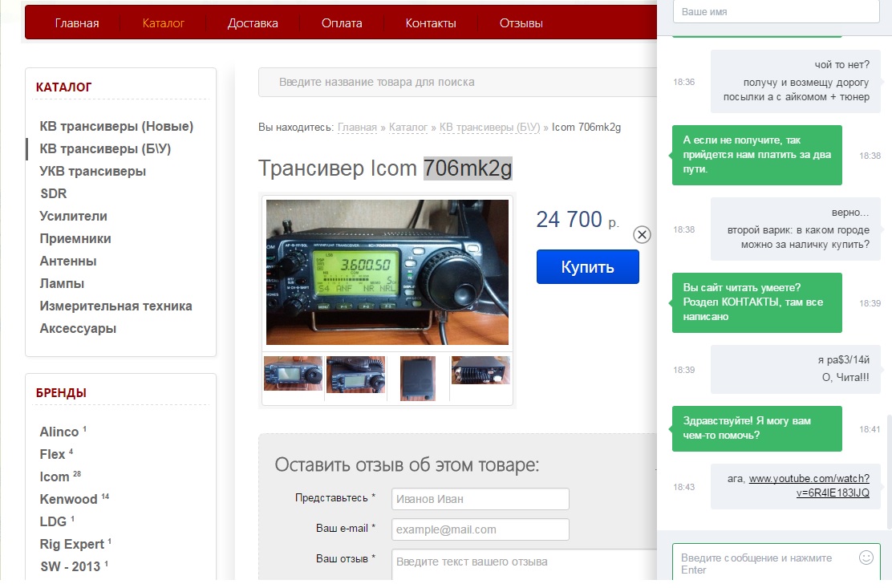Click the blue Купить button
Viewport: 892px width, 588px height.
[x=588, y=266]
